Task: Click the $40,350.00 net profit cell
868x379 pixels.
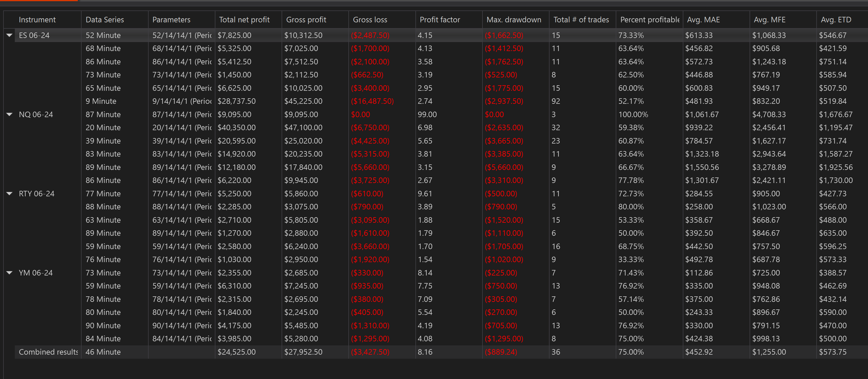Action: [x=237, y=128]
